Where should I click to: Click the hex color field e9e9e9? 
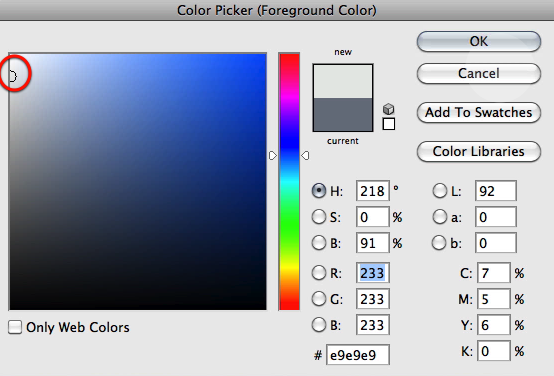click(358, 355)
